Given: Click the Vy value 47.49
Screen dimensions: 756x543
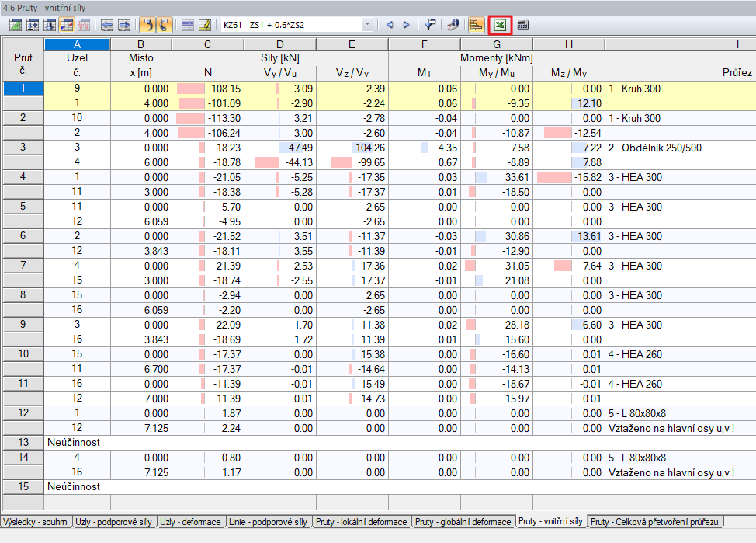Looking at the screenshot, I should click(x=300, y=148).
